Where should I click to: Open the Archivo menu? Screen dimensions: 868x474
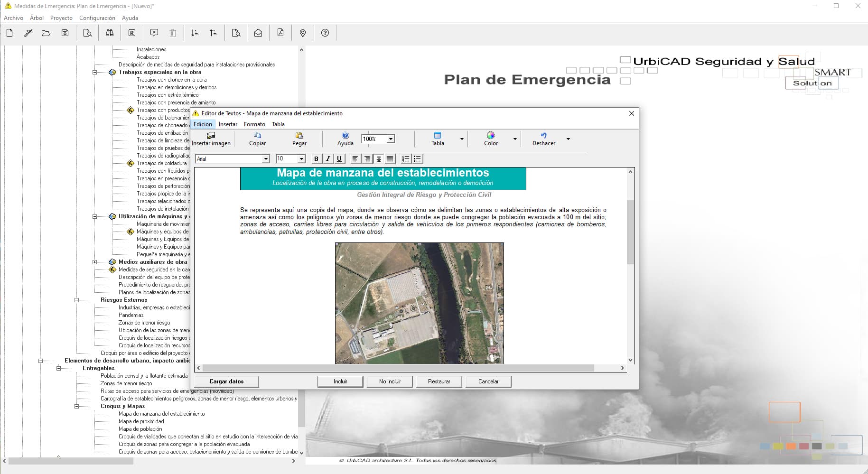(13, 18)
